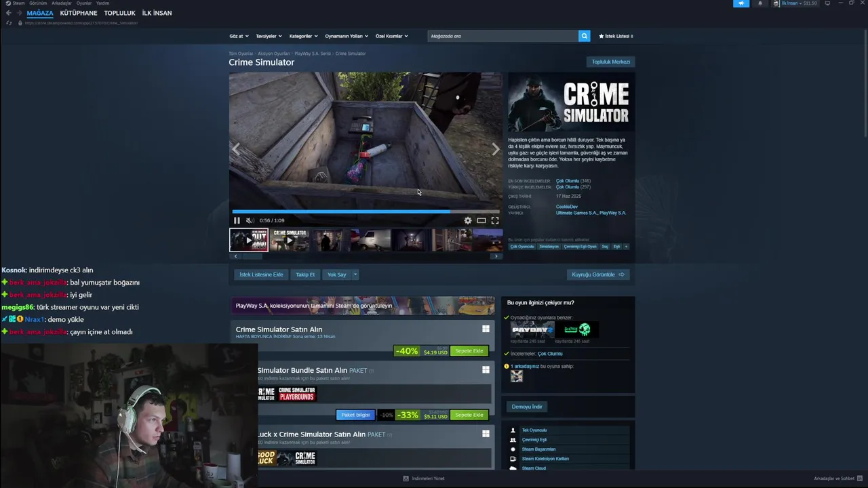The height and width of the screenshot is (488, 868).
Task: Add Simulator Bundle to cart at $5.11
Action: pos(469,415)
